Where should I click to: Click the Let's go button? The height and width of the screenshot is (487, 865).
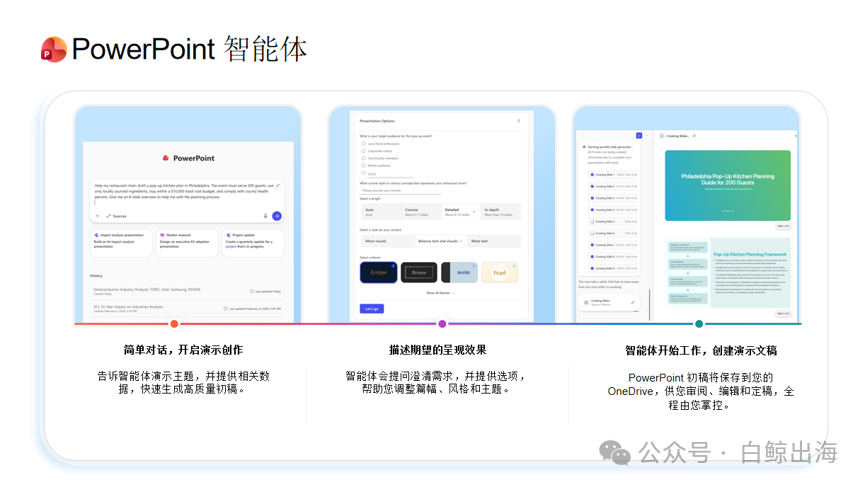pos(372,309)
